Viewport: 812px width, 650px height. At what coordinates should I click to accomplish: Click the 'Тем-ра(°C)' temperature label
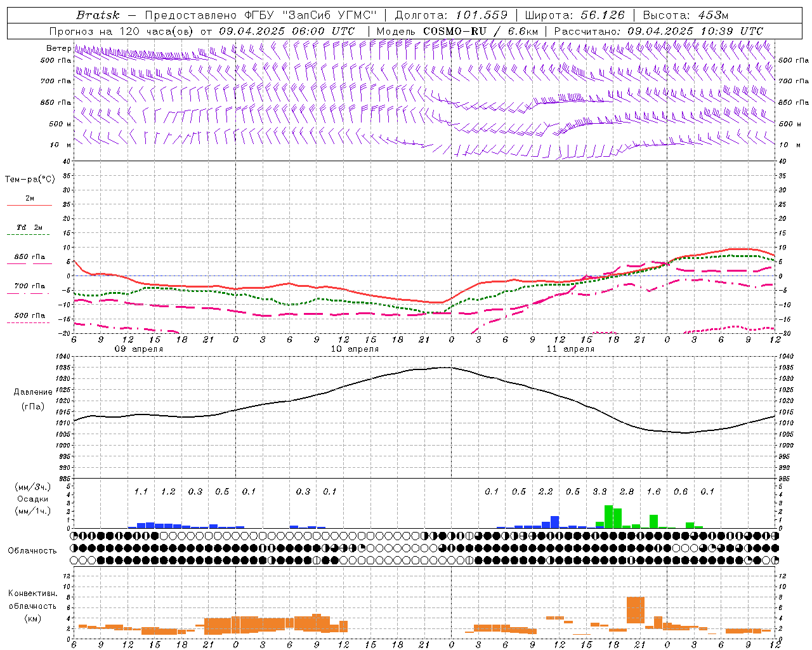pos(30,180)
